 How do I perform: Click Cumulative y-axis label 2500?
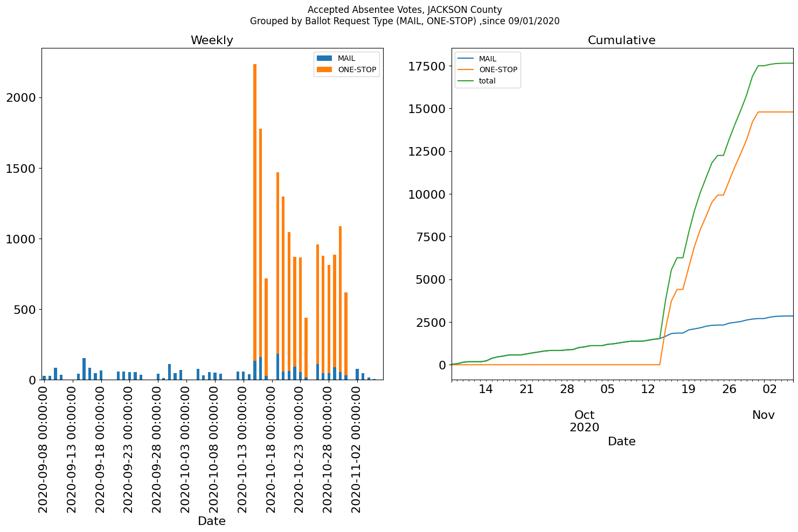(x=431, y=323)
